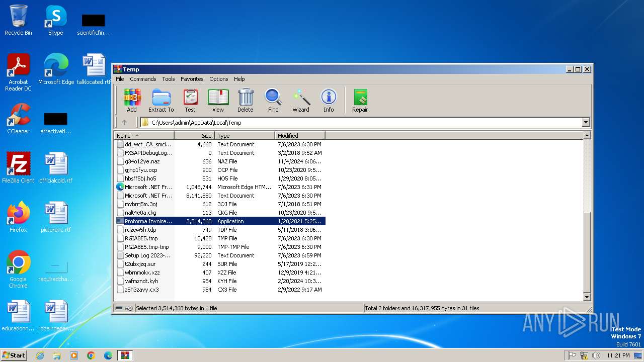Open the Help menu
Viewport: 644px width, 362px height.
[x=239, y=79]
